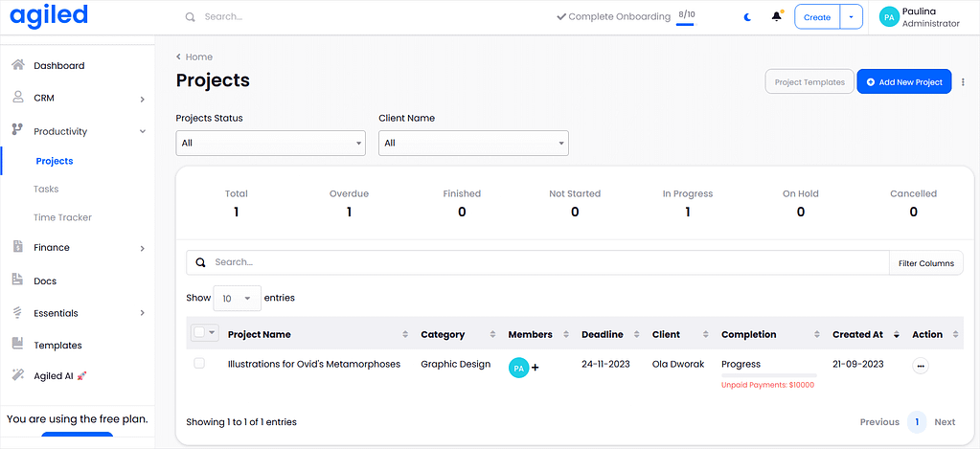980x449 pixels.
Task: Click the Agiled logo
Action: 49,15
